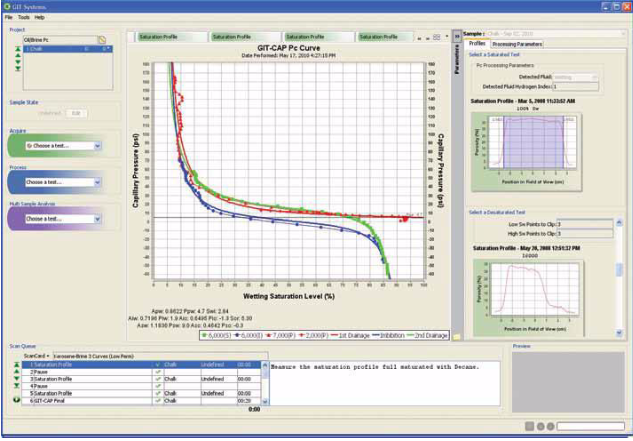Select row 5 Saturation Profile in queue

tap(141, 393)
